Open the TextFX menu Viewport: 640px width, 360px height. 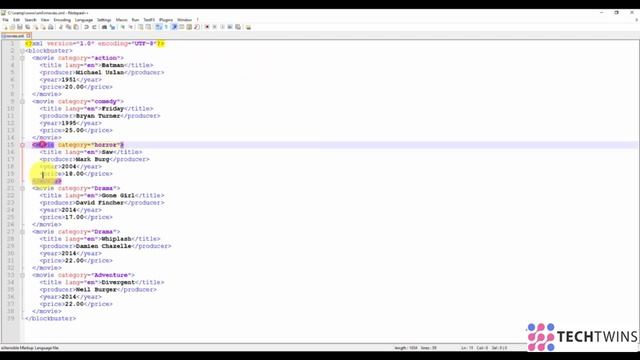149,20
